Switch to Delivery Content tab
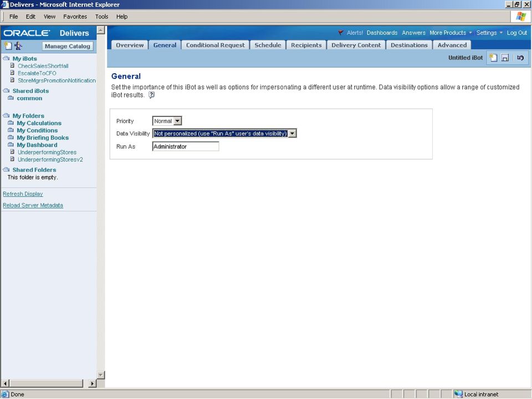 356,45
